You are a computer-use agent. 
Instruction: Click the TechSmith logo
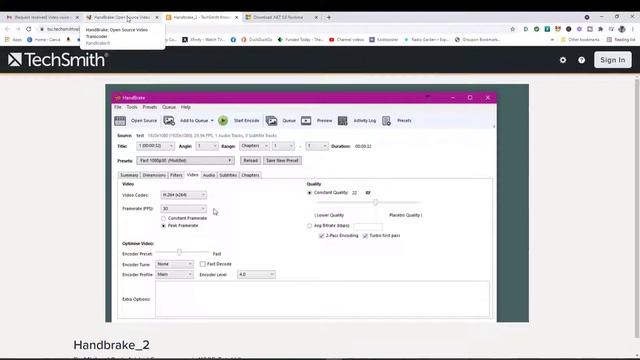[57, 60]
